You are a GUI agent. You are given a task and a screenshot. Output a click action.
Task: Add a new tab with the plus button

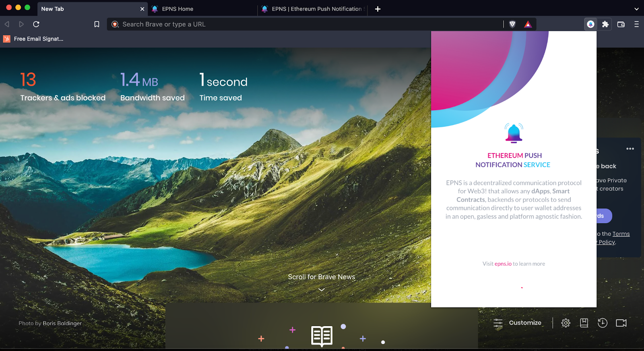(x=378, y=9)
